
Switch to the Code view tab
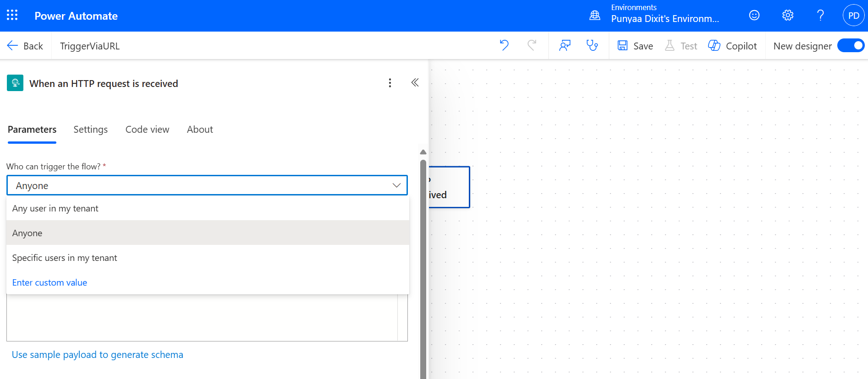click(x=147, y=130)
